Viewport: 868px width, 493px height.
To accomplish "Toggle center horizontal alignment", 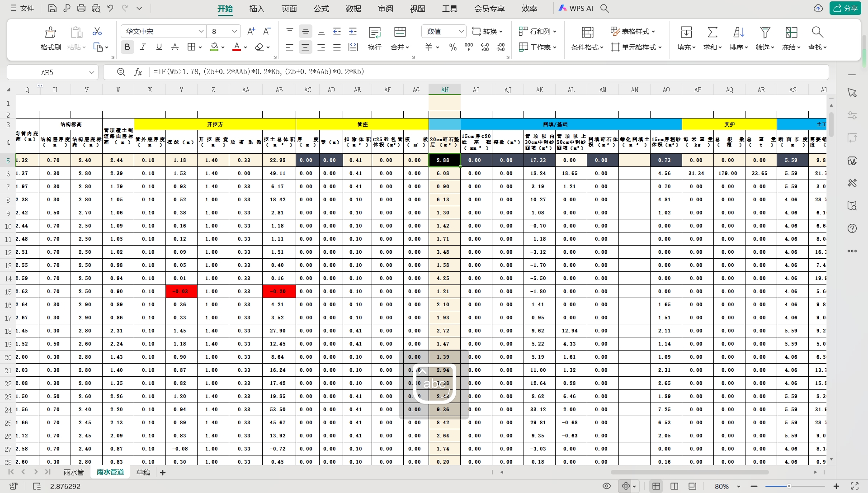I will 306,47.
